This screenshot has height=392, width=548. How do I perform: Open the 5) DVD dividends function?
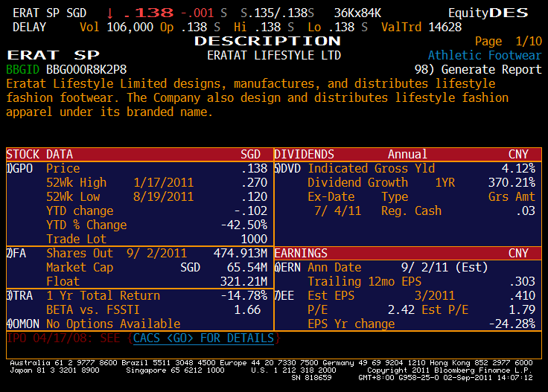point(287,169)
